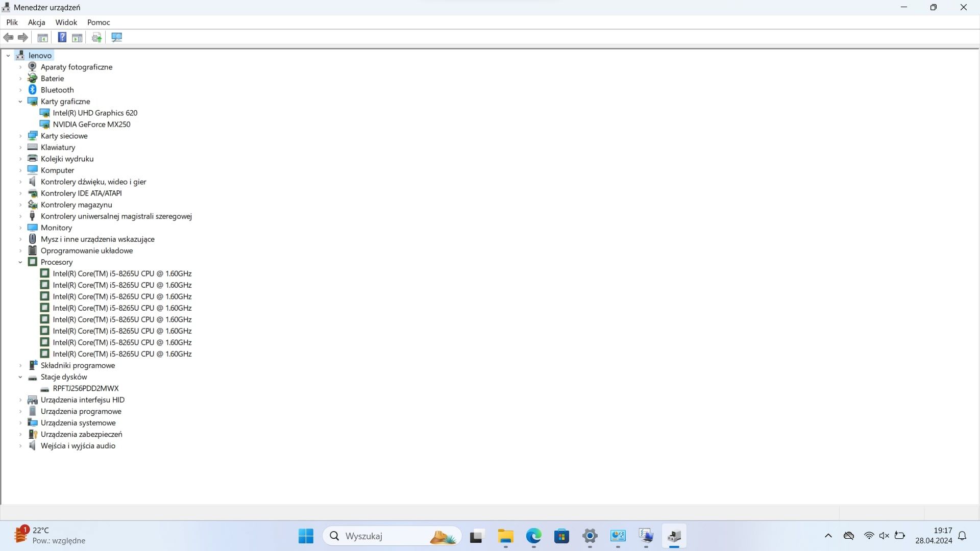Click the Baterie category icon
Screen dimensions: 980x551
point(33,78)
